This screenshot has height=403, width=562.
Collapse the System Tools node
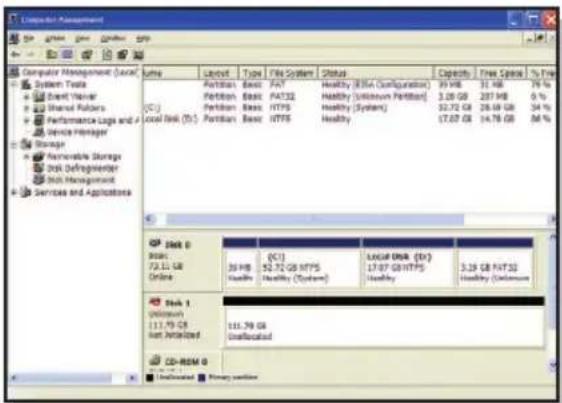[14, 85]
